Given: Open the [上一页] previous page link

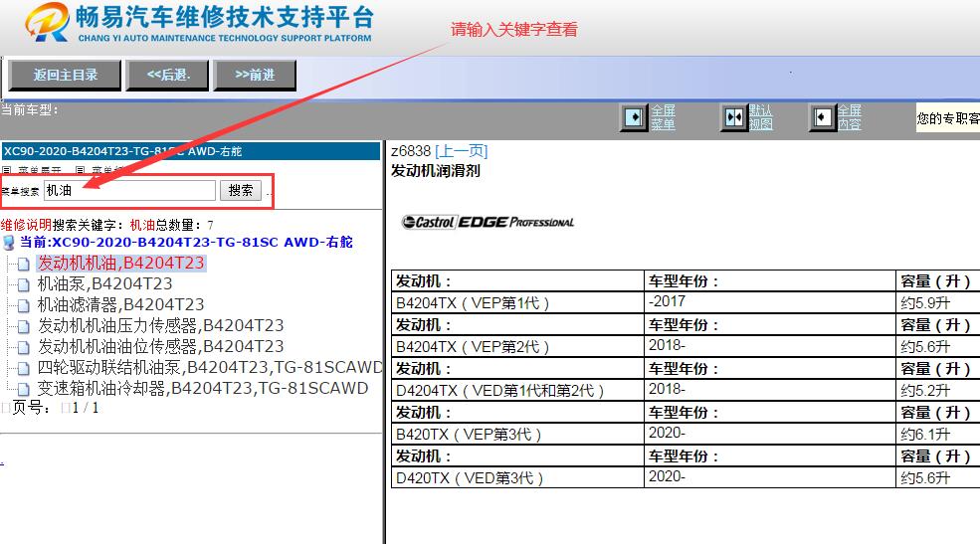Looking at the screenshot, I should pyautogui.click(x=462, y=151).
